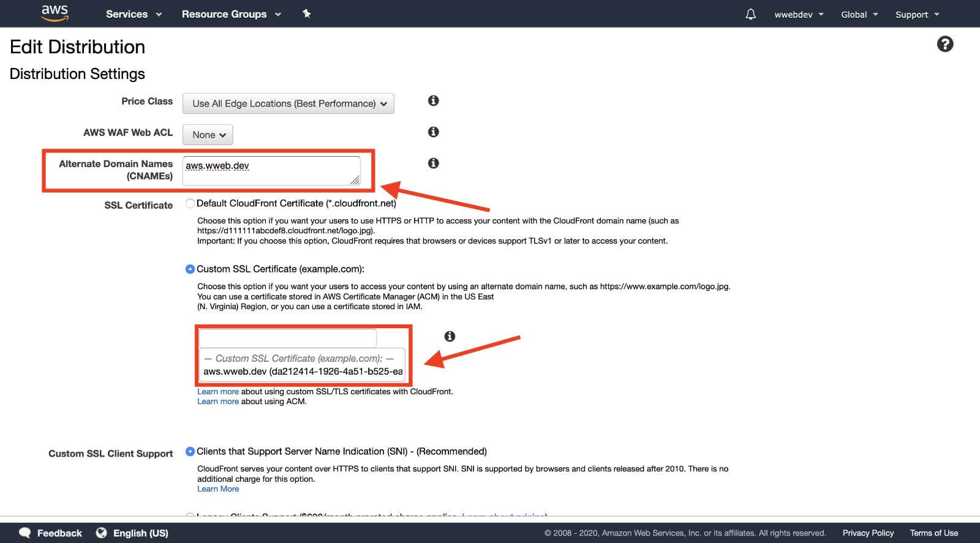Open the Learn More link under SNI
Screen dimensions: 980x543
click(218, 489)
